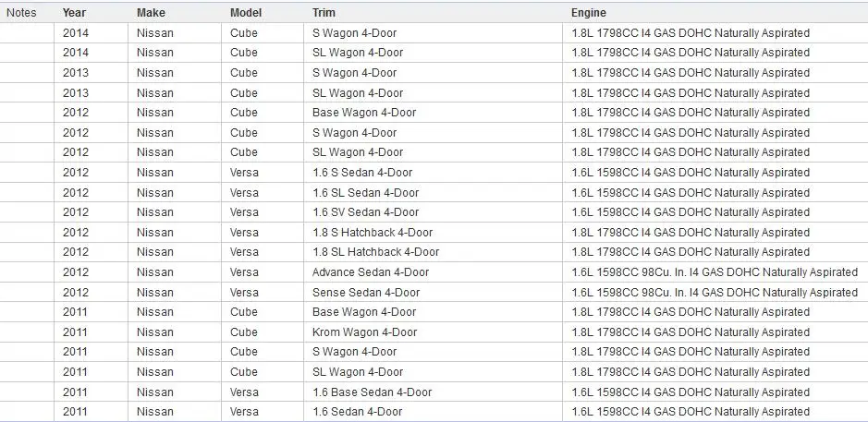Click the Make column header
The image size is (868, 422).
coord(175,12)
